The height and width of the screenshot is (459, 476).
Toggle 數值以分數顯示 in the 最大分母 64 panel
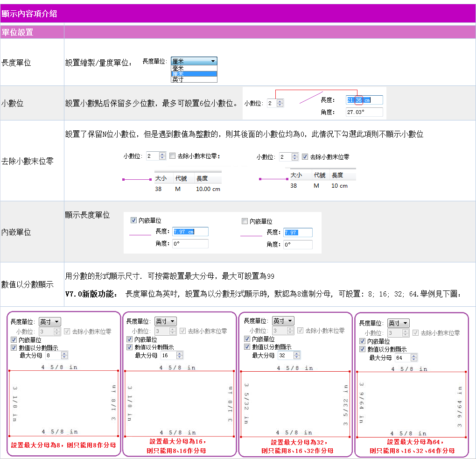(362, 349)
